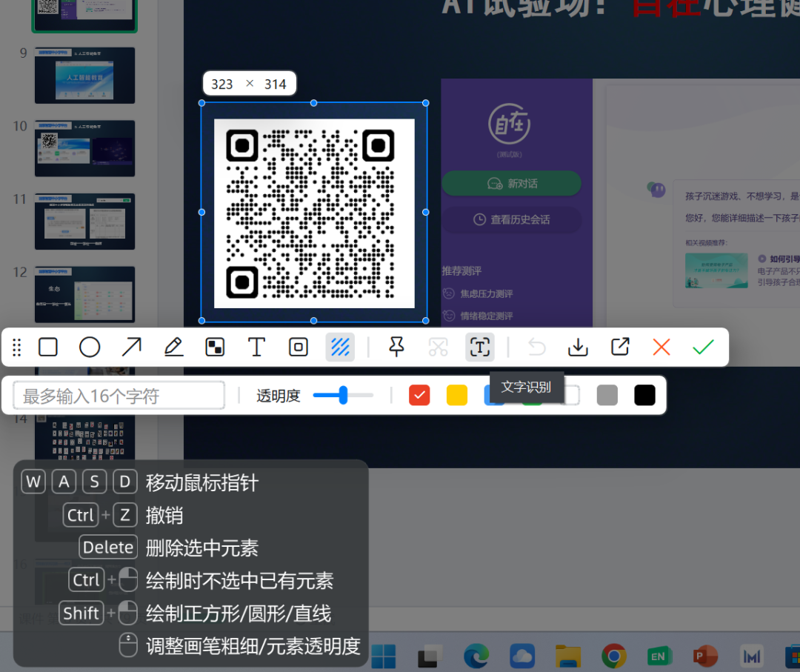Cancel the capture with the red X
Screen dimensions: 800x672
(x=661, y=347)
